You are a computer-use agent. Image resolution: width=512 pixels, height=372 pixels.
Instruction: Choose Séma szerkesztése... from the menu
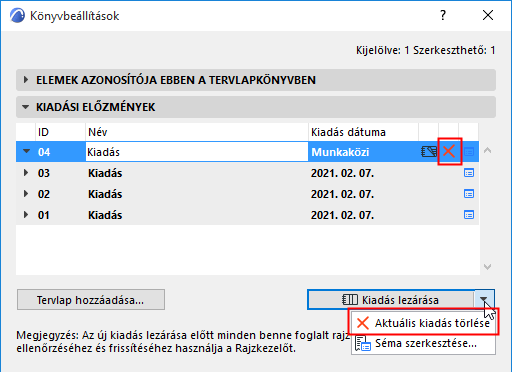point(423,343)
